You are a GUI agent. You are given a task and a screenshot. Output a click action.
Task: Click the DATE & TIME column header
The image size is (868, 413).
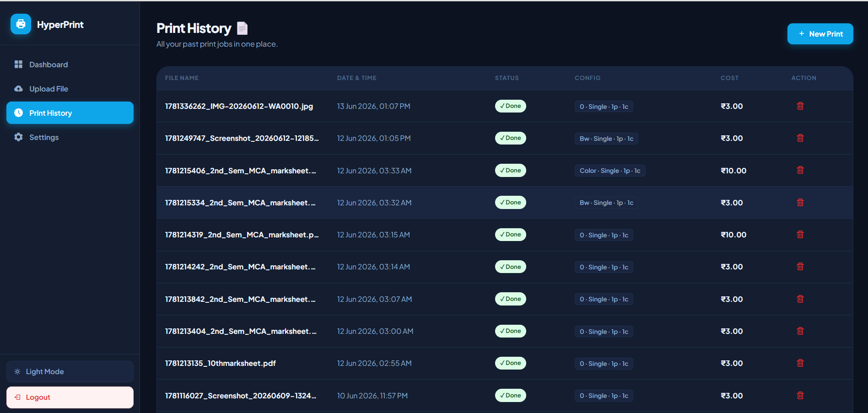coord(357,78)
